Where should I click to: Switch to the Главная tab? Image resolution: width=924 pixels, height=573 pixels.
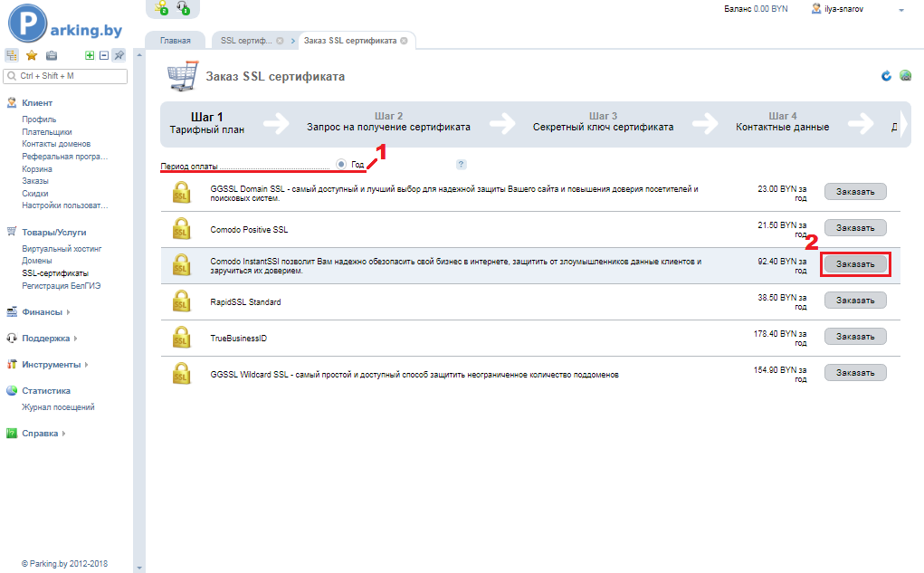click(175, 40)
